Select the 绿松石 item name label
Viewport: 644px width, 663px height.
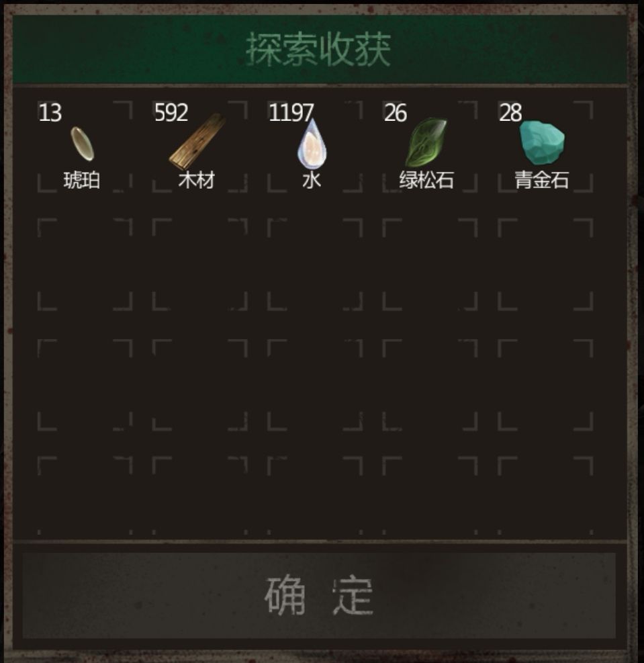pos(427,180)
